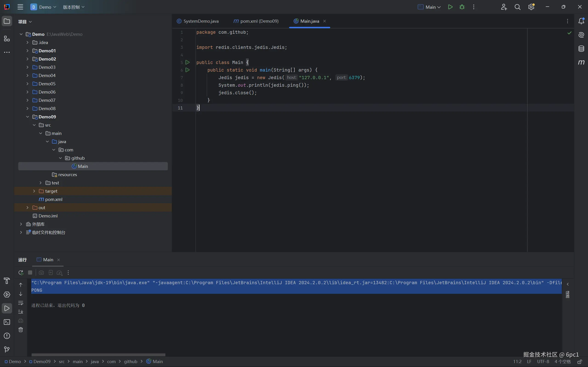This screenshot has width=588, height=367.
Task: Run the Main configuration from toolbar
Action: click(x=450, y=7)
